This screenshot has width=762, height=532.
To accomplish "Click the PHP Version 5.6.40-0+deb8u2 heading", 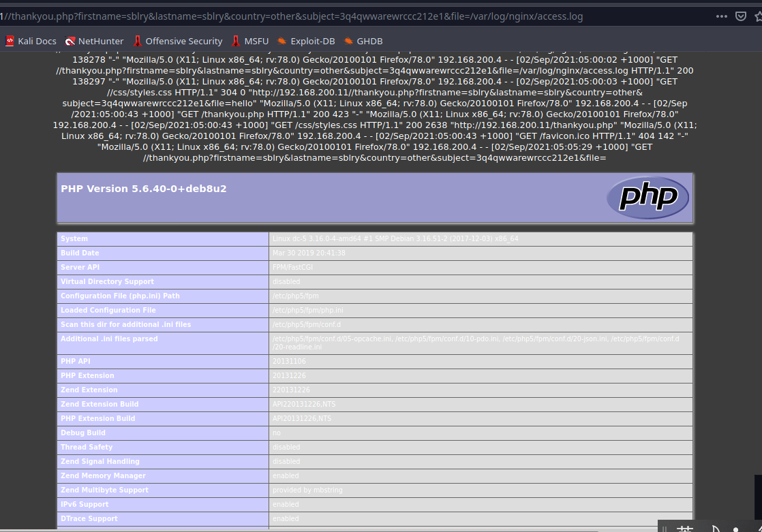I will point(144,189).
